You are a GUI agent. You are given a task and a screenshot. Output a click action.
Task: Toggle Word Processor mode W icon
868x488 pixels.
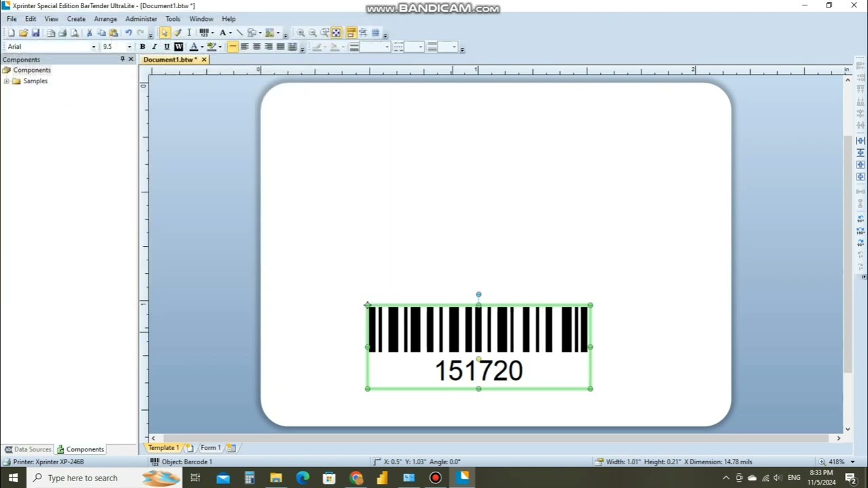pos(178,47)
